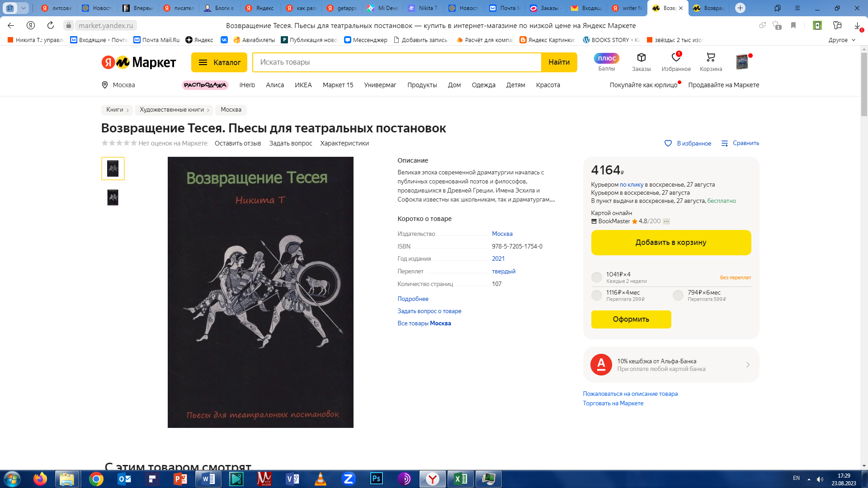Open the BookMaster seller more-options dots
The image size is (868, 488).
[666, 221]
